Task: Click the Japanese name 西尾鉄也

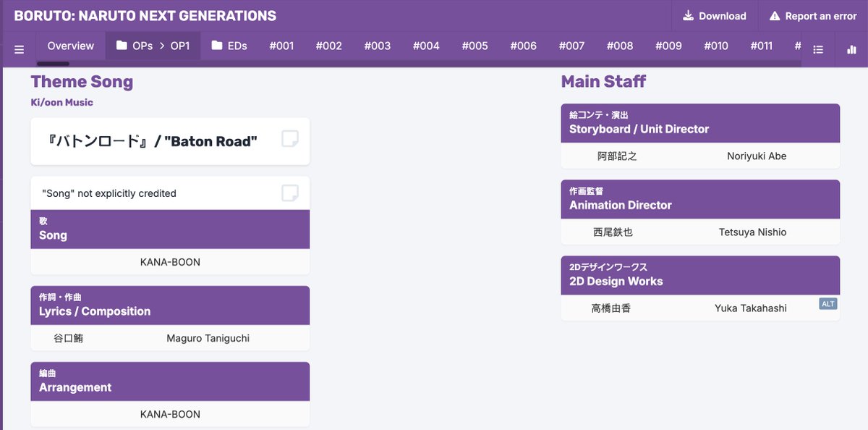Action: click(613, 232)
